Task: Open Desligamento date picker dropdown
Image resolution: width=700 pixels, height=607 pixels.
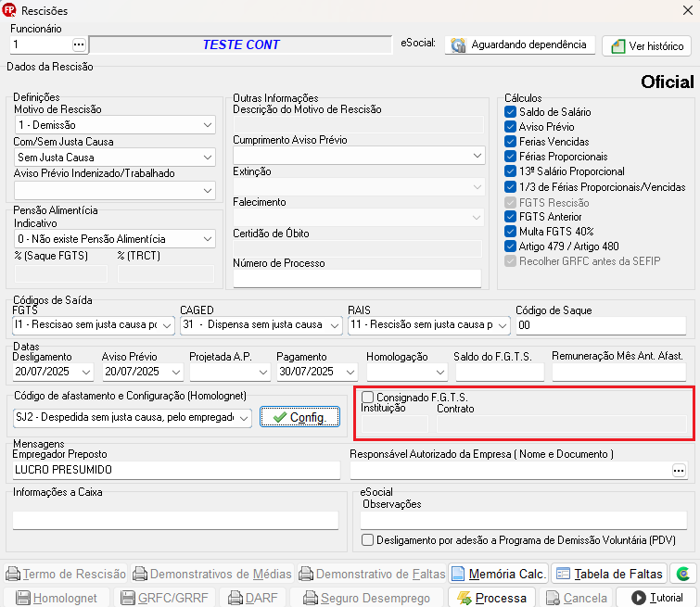Action: coord(86,372)
